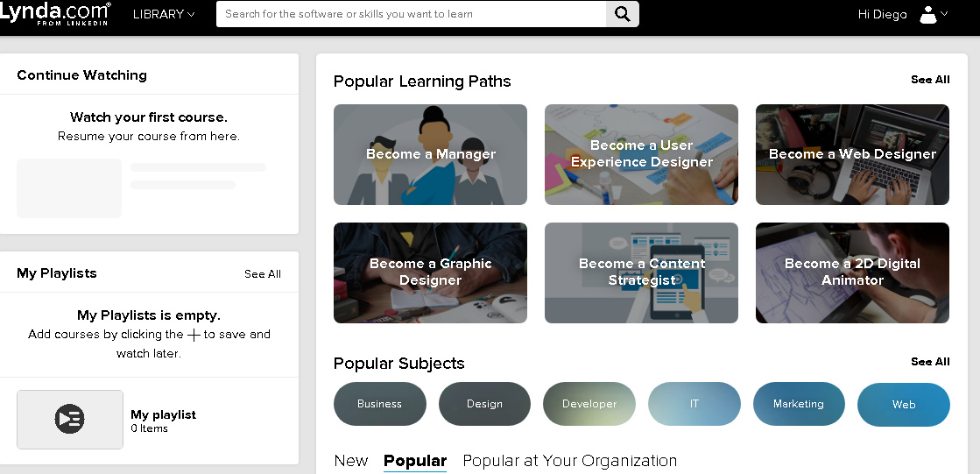The width and height of the screenshot is (980, 474).
Task: See all My Playlists
Action: click(x=263, y=274)
